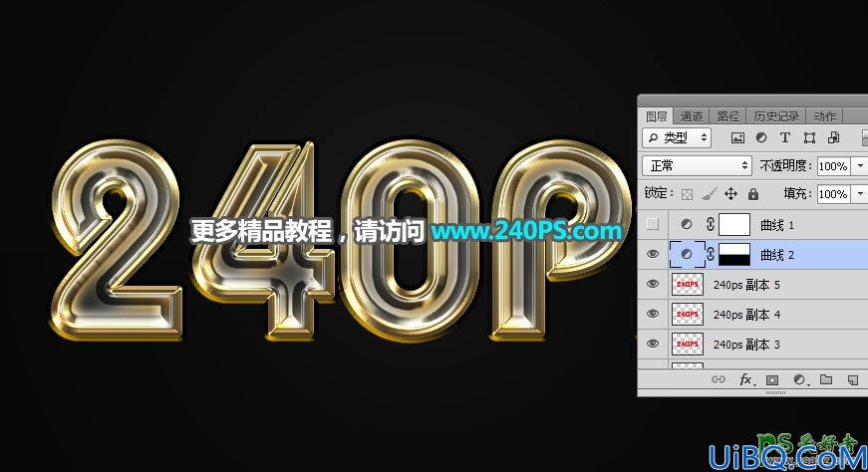Screen dimensions: 868x472
Task: Lock transparent pixels icon next to 锁定
Action: pyautogui.click(x=687, y=194)
